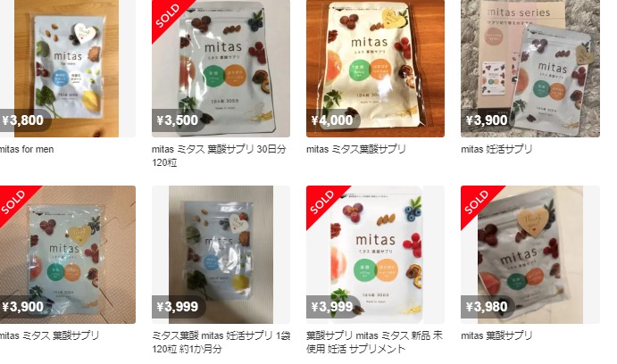This screenshot has width=617, height=364.
Task: Open the ¥4,000 mitas ミタス葉酸サプリ photo
Action: click(x=375, y=69)
